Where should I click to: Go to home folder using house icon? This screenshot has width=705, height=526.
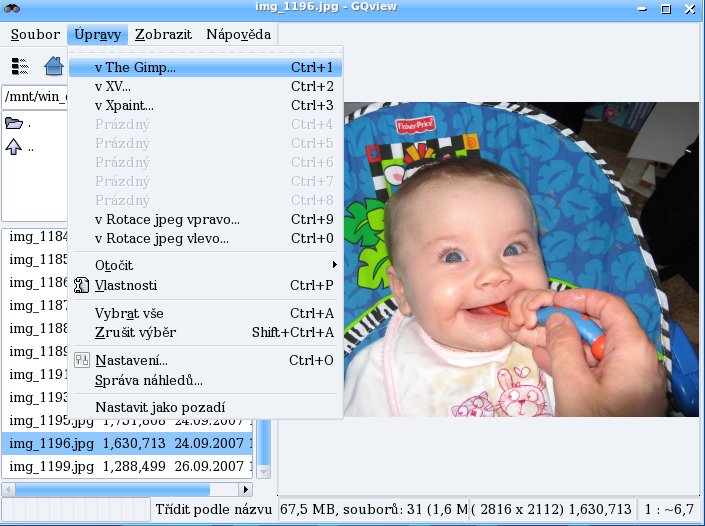coord(54,66)
